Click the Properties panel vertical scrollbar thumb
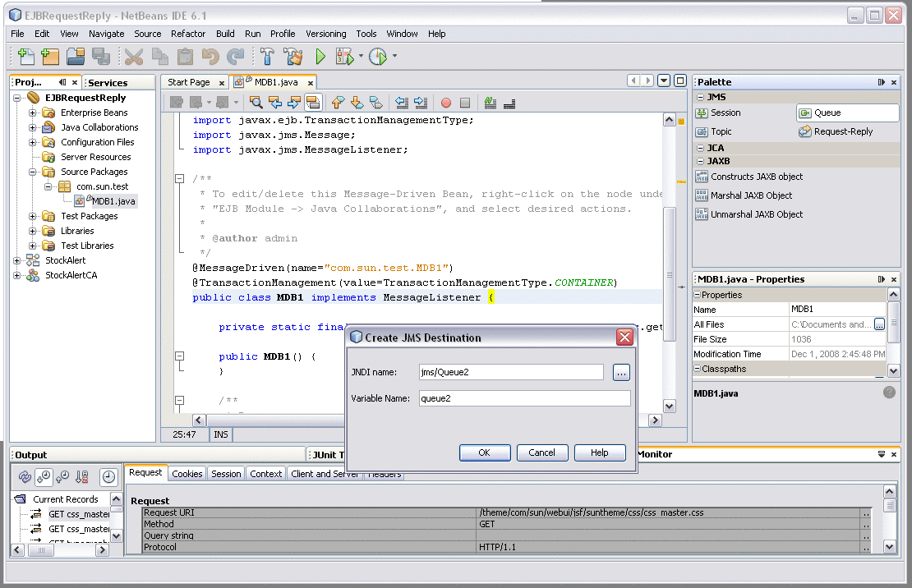This screenshot has width=912, height=588. pos(894,322)
